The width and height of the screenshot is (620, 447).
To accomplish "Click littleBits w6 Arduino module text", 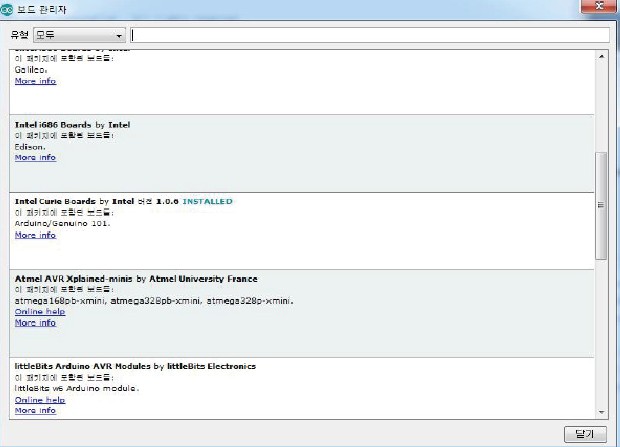I will point(77,388).
